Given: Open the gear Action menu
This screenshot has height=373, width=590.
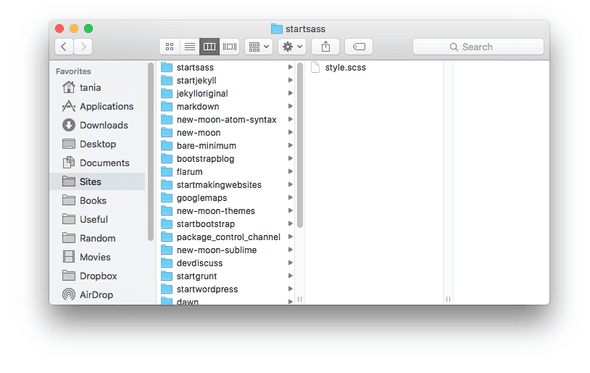Looking at the screenshot, I should (292, 47).
